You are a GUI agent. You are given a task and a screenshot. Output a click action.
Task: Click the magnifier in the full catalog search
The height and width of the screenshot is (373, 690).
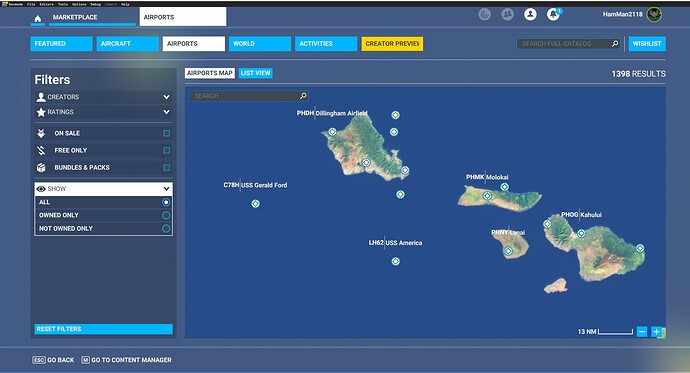[x=615, y=44]
